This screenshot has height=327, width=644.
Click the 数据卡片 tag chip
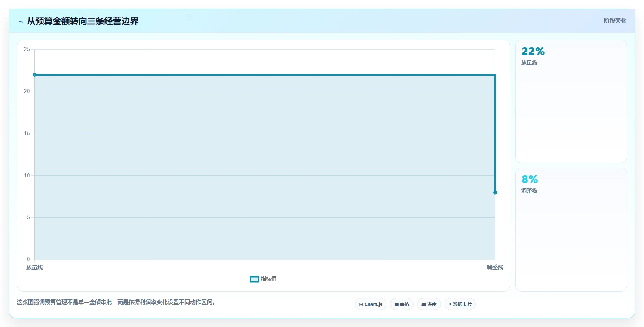[x=460, y=304]
